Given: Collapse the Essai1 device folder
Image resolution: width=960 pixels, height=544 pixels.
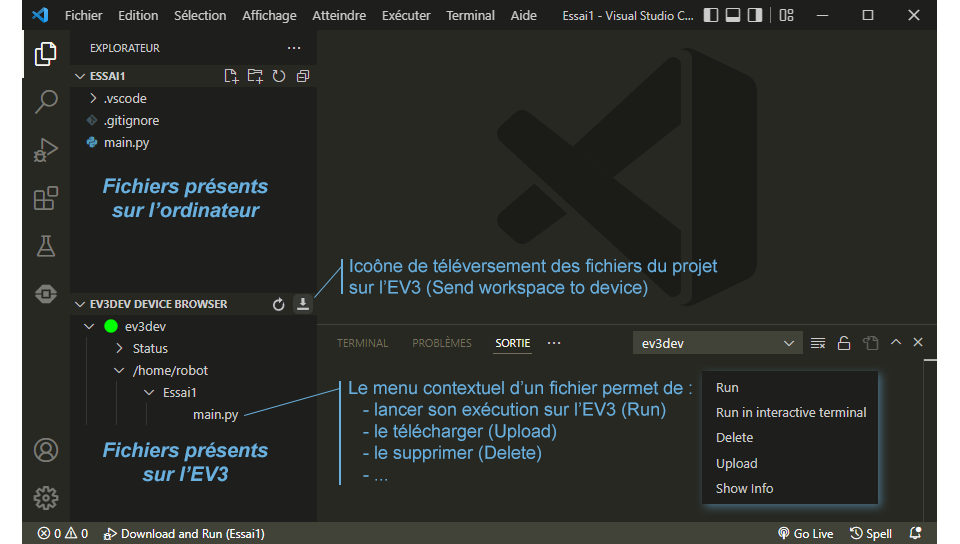Looking at the screenshot, I should point(149,392).
